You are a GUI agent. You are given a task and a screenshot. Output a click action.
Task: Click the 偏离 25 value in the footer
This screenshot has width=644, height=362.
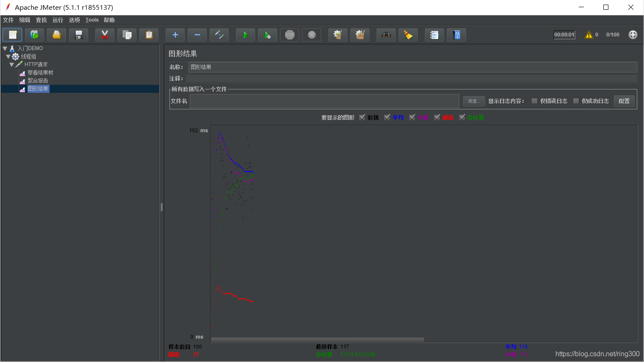point(196,354)
